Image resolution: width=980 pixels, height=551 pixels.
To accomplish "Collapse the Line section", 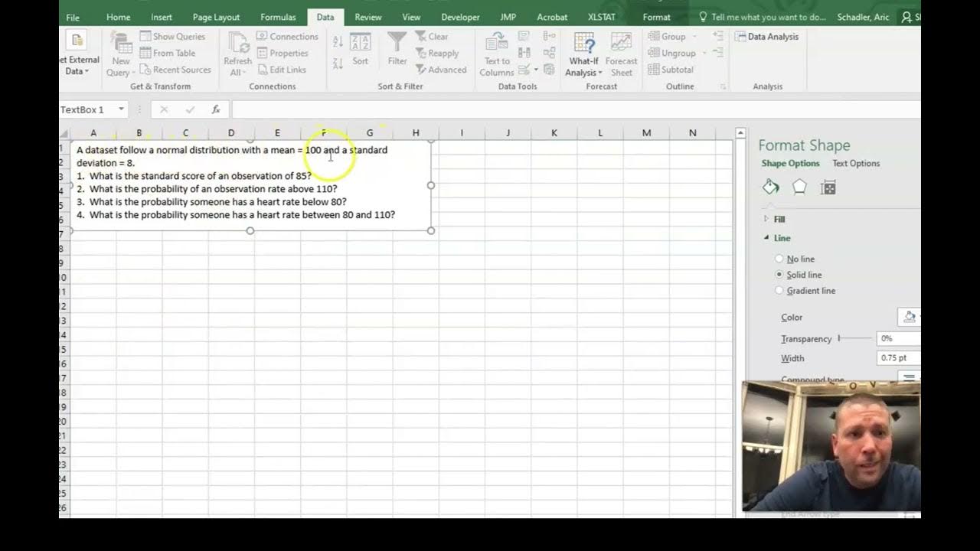I will [x=766, y=238].
